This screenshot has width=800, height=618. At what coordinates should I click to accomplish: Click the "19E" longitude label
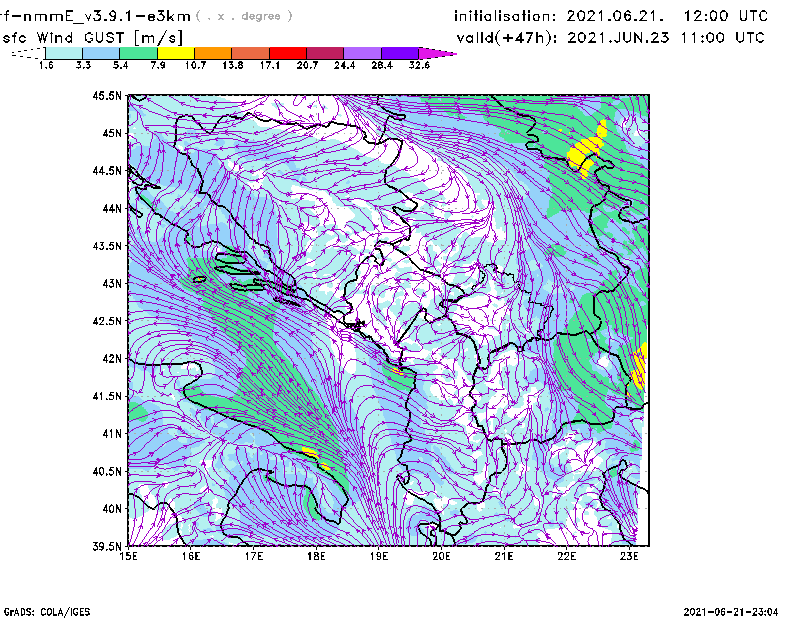click(x=379, y=556)
